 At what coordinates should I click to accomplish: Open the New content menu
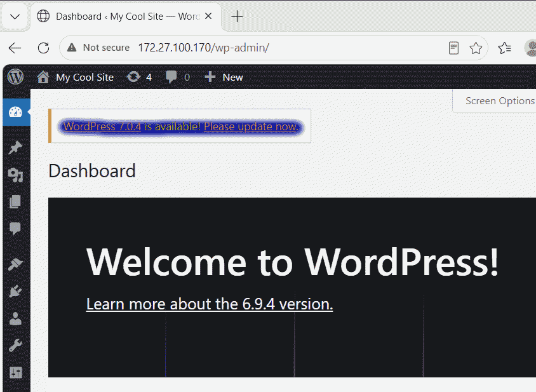pos(233,78)
